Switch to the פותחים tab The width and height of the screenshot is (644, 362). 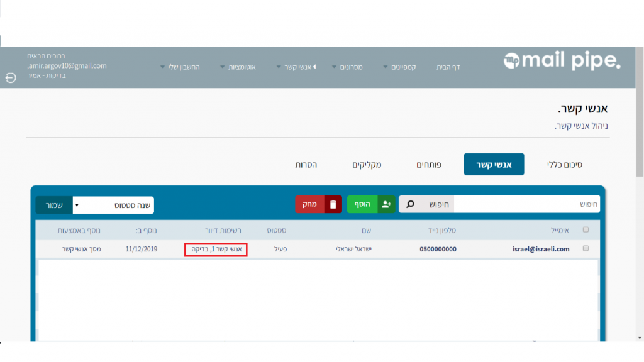point(428,165)
